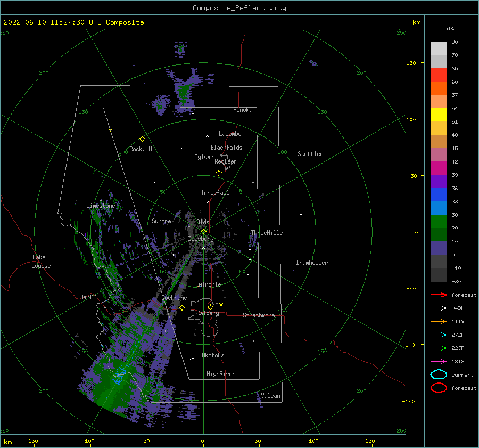Viewport: 479px width, 448px height.
Task: Click the HighRiver label
Action: (221, 374)
